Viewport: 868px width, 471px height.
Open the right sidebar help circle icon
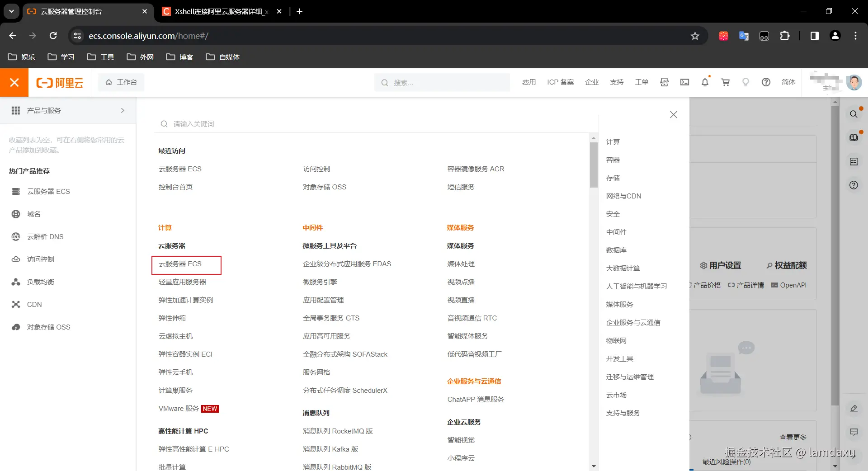pos(854,185)
